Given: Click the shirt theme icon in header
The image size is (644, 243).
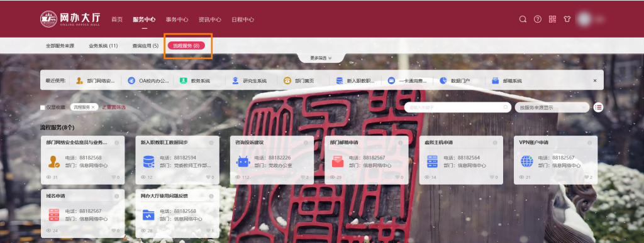Looking at the screenshot, I should (x=567, y=19).
